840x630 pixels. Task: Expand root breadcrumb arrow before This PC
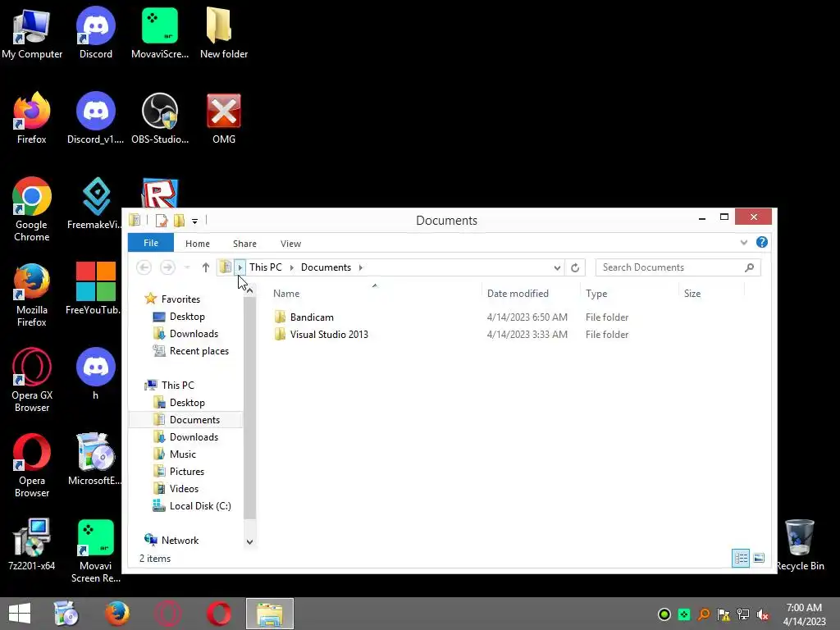[x=240, y=267]
